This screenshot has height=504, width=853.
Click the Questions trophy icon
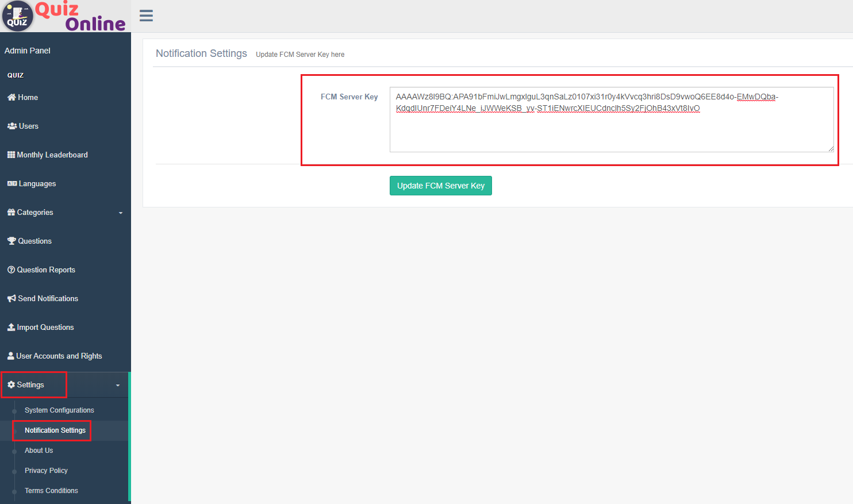[x=11, y=241]
